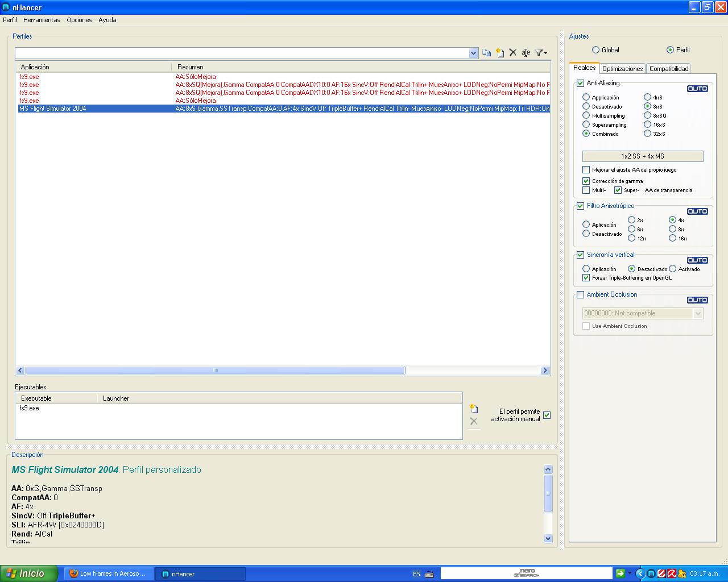Open the Nero search options dropdown arrow

click(x=630, y=573)
